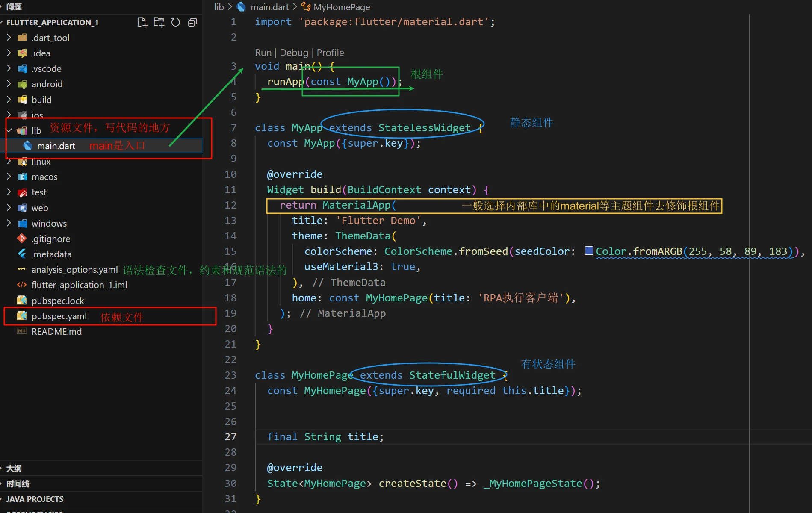Click the .dart_tool folder icon

[x=22, y=38]
